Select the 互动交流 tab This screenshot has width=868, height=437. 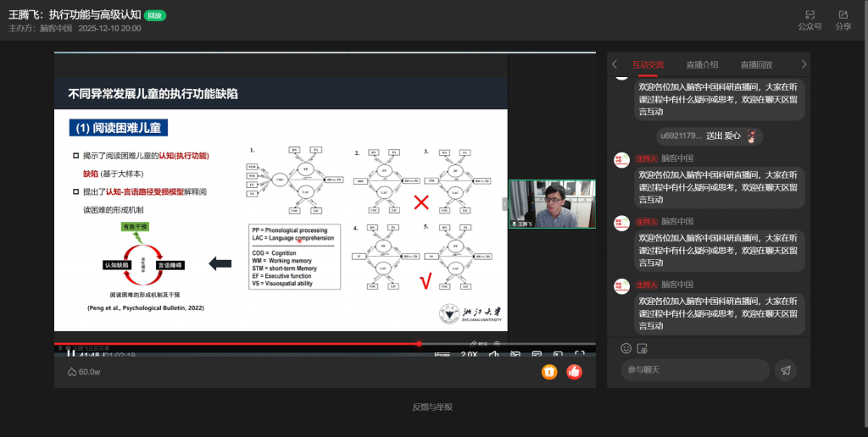click(648, 64)
